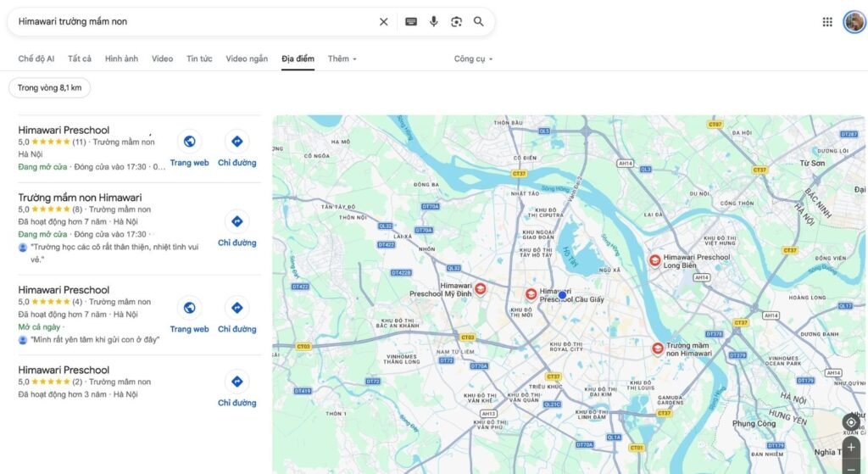
Task: Select the Địa điểm tab
Action: click(298, 59)
